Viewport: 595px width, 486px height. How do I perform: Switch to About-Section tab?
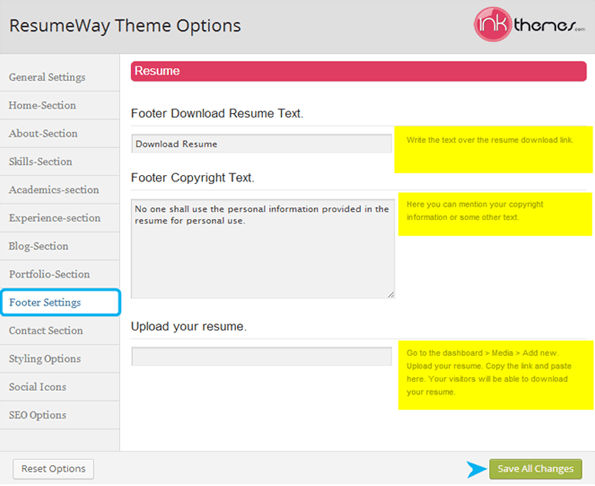[60, 134]
